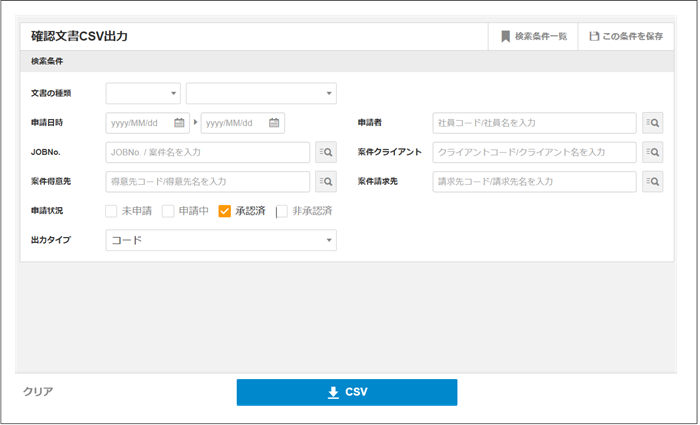
Task: Expand the second 文書の種類 dropdown
Action: point(260,94)
